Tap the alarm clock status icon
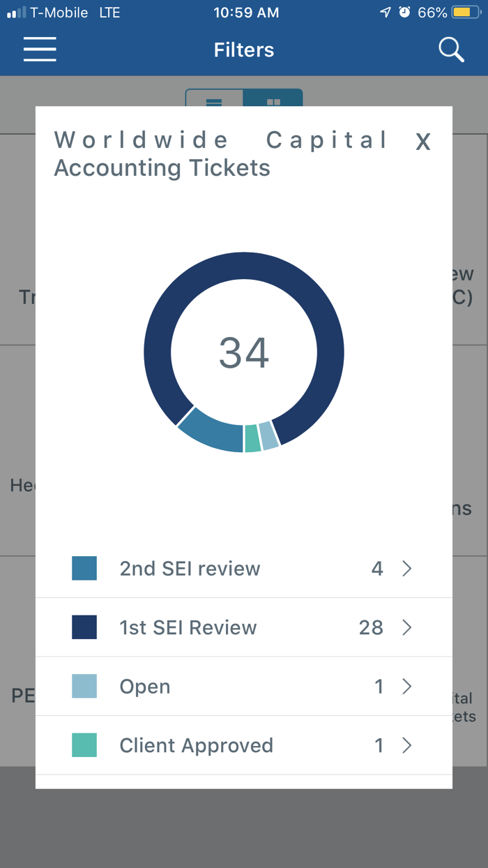488x868 pixels. click(404, 13)
